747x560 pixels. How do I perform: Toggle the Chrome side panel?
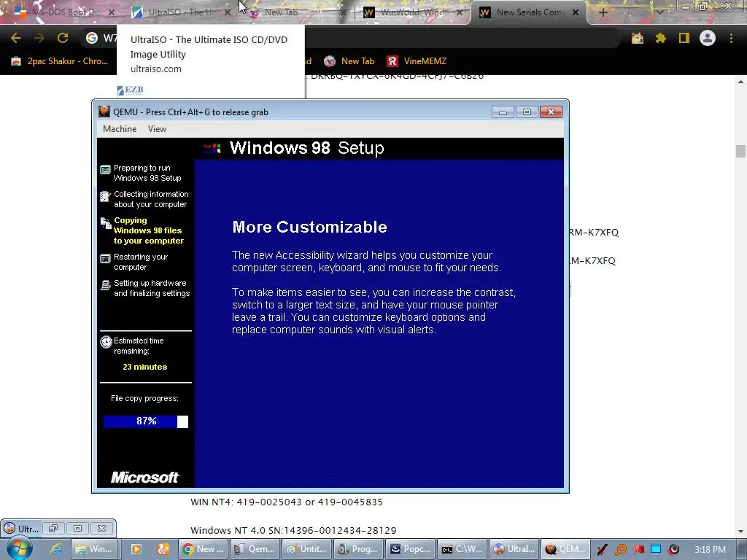[684, 38]
